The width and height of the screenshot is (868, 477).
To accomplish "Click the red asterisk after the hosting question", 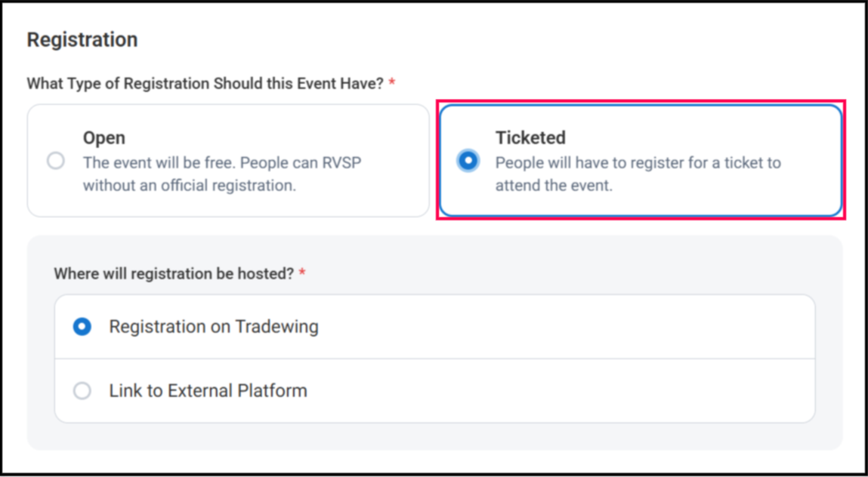I will point(302,273).
